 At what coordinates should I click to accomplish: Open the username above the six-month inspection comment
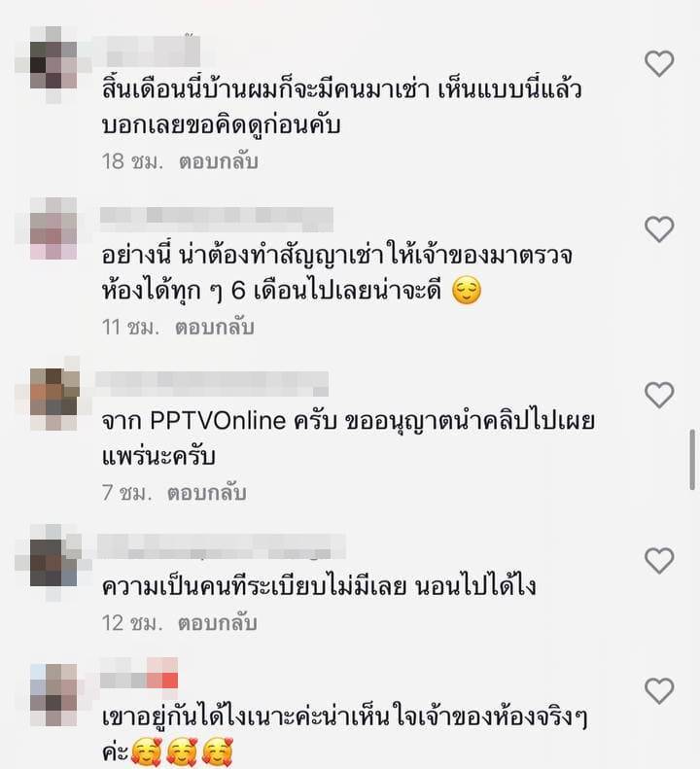click(217, 220)
